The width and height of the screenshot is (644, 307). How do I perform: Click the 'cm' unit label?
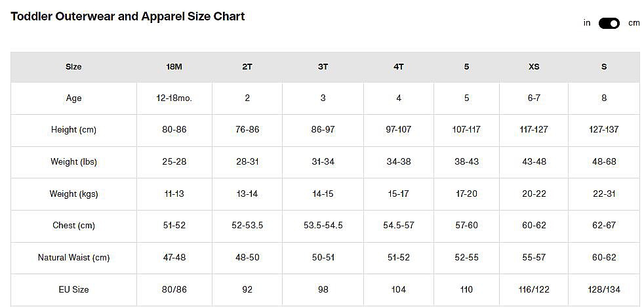[634, 23]
